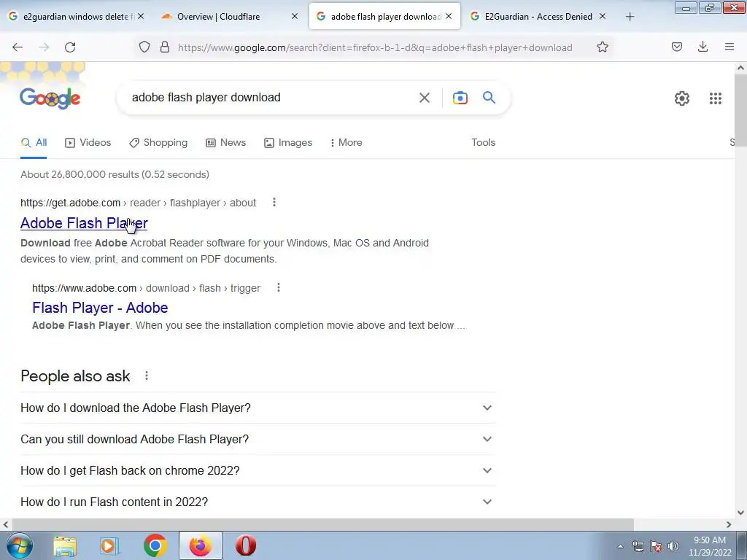
Task: Click the Google logo
Action: click(x=50, y=98)
